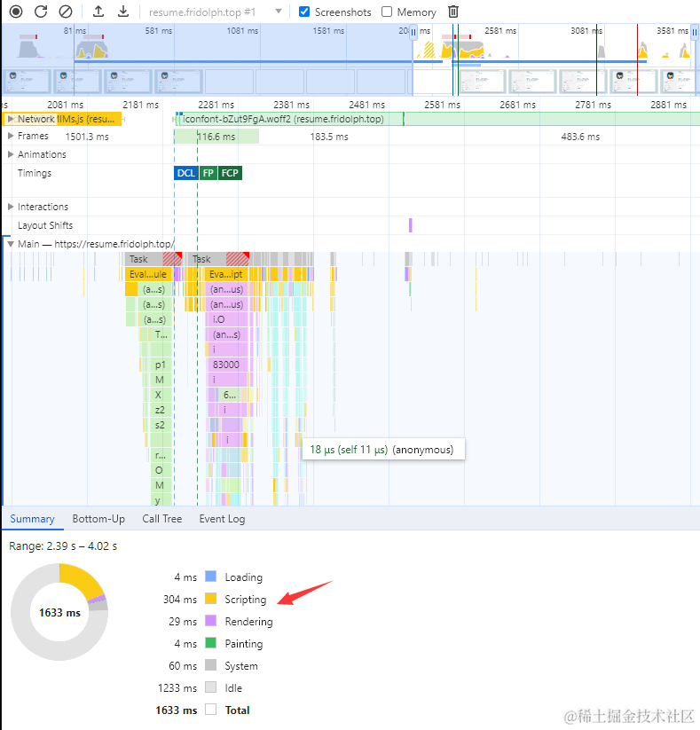The image size is (700, 730).
Task: Click the 1233 ms idle value
Action: click(x=177, y=688)
